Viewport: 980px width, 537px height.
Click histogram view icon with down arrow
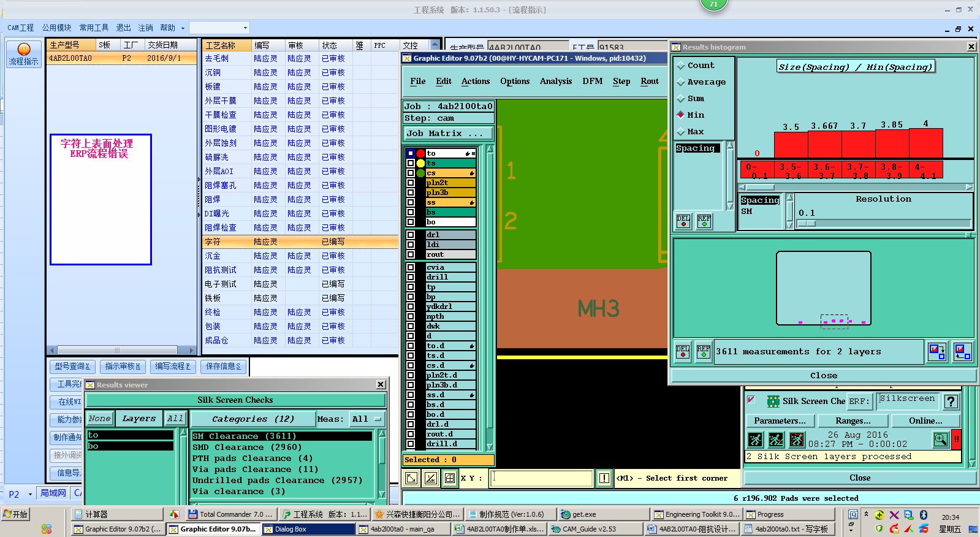937,351
